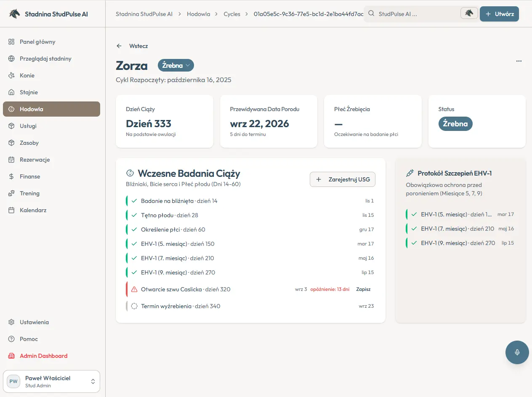
Task: Click the Stajnie house icon
Action: [x=11, y=92]
